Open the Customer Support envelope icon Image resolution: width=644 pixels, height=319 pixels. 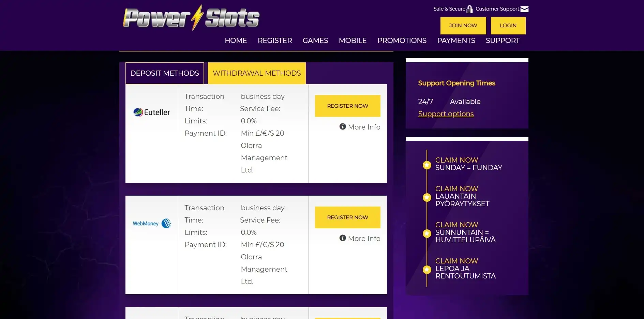tap(524, 9)
